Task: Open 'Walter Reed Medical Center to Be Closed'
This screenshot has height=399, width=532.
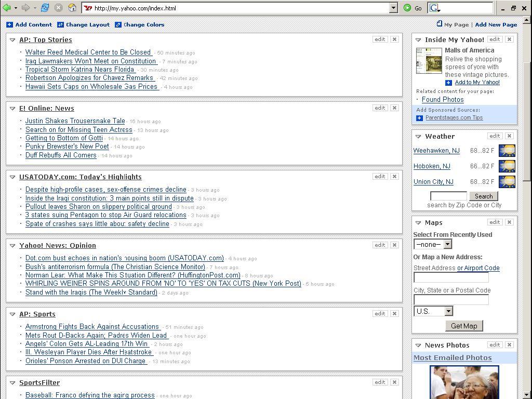Action: pos(88,52)
